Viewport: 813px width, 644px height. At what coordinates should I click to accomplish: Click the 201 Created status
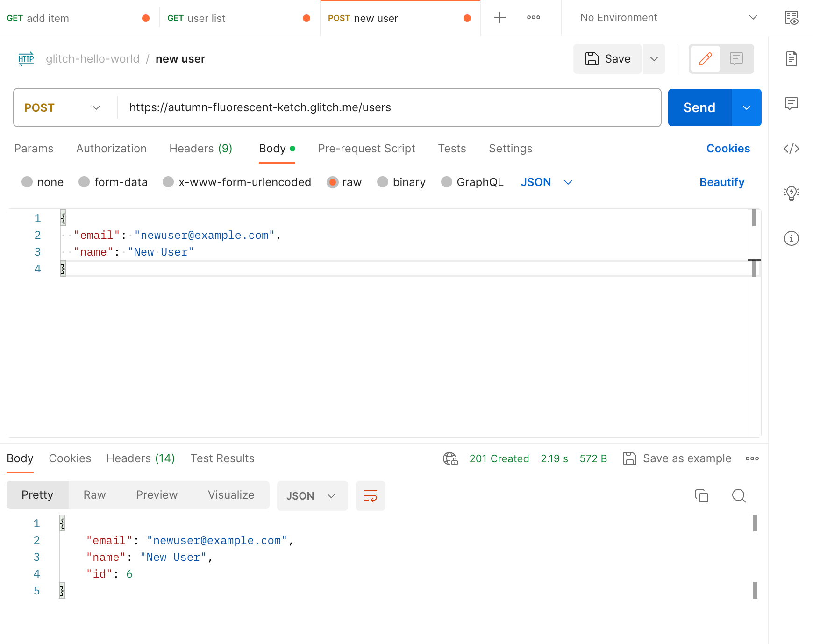(x=499, y=458)
